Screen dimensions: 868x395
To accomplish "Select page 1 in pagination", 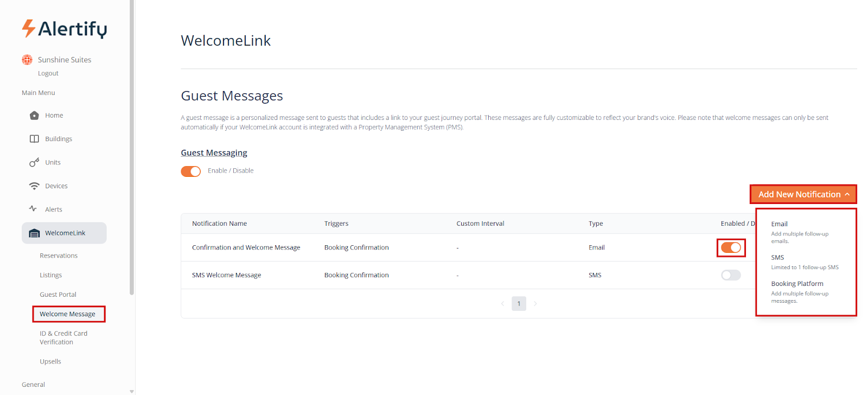I will [519, 304].
